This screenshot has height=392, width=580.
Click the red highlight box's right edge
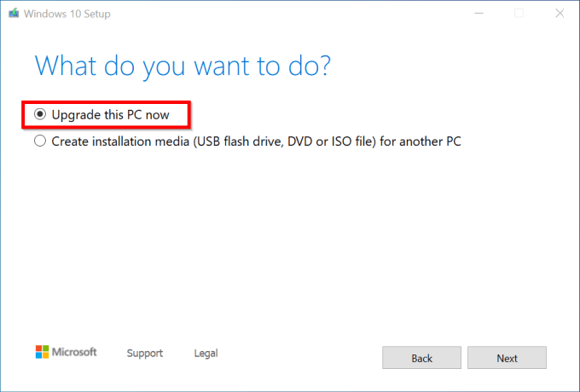click(x=188, y=114)
